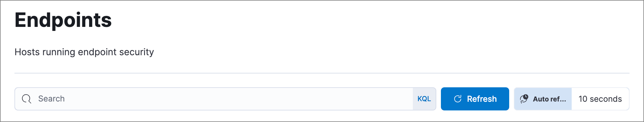Viewport: 644px width, 122px height.
Task: Click the magnifying glass search icon
Action: [x=27, y=99]
